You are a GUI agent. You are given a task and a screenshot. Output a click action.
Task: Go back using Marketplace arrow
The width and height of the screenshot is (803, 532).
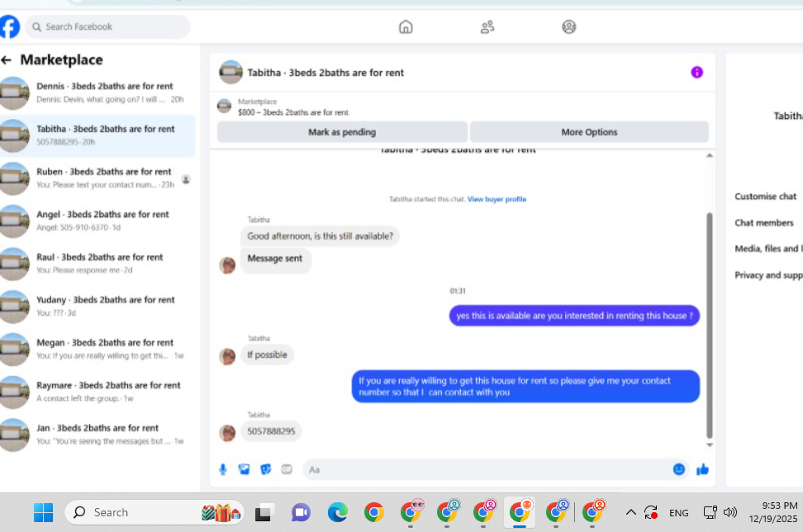[x=6, y=60]
